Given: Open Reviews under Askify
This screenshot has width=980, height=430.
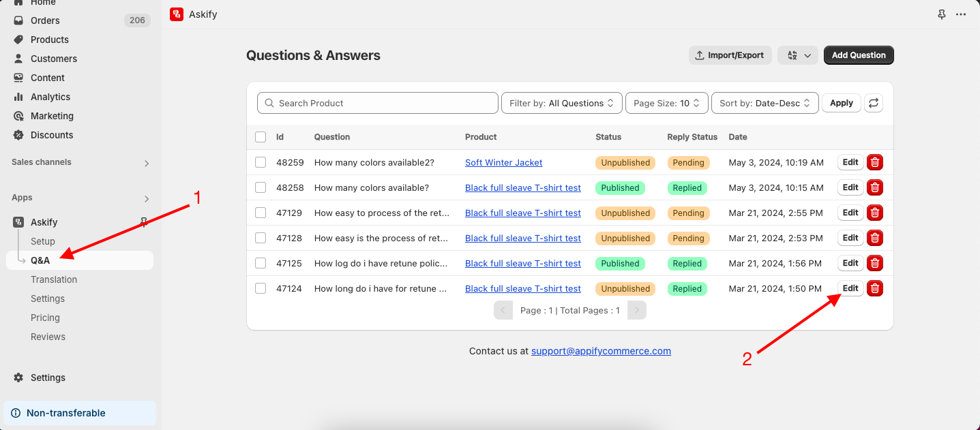Looking at the screenshot, I should click(48, 337).
